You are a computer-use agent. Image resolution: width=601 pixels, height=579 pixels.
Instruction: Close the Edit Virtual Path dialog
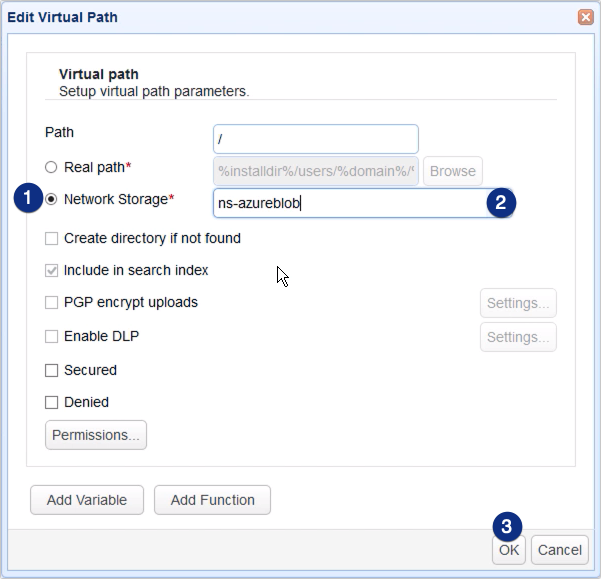(x=584, y=17)
